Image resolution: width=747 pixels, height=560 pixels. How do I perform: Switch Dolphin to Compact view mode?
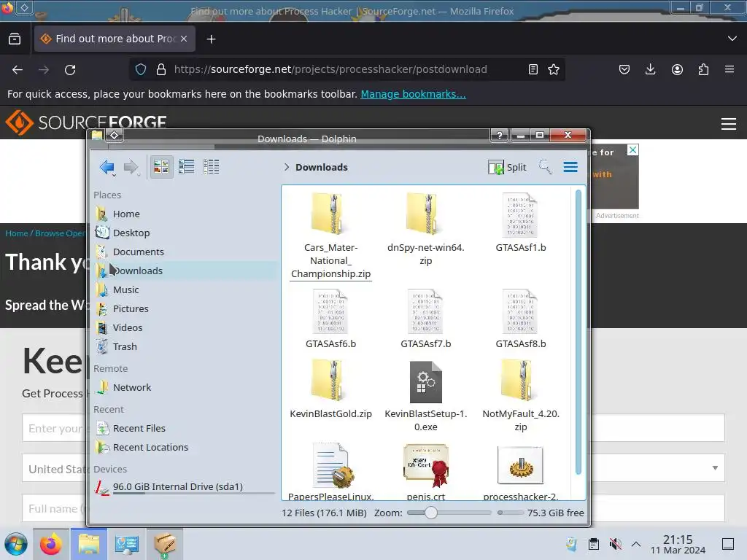186,167
